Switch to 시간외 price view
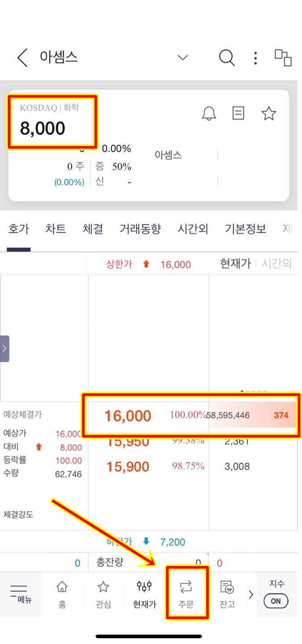302x644 pixels. pyautogui.click(x=276, y=264)
